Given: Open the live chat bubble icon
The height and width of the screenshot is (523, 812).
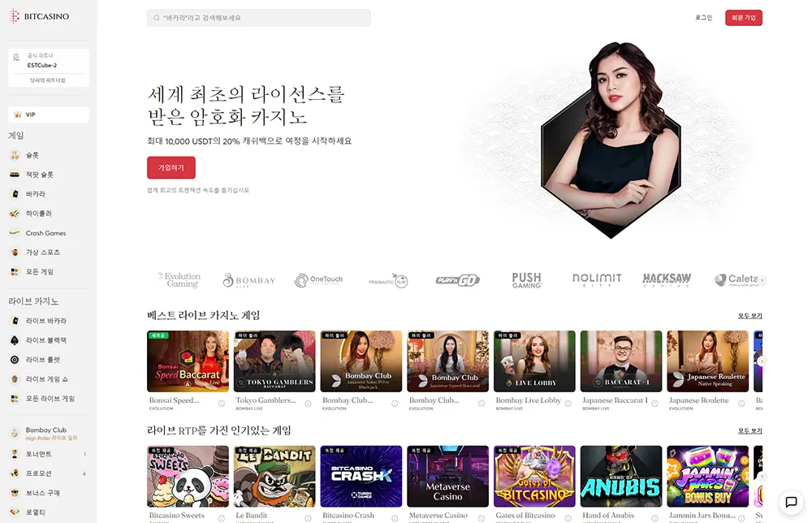Looking at the screenshot, I should 791,502.
